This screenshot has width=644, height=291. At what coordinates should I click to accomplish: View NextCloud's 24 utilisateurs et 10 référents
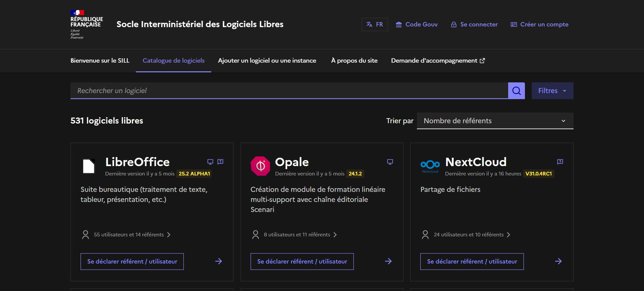pyautogui.click(x=466, y=235)
